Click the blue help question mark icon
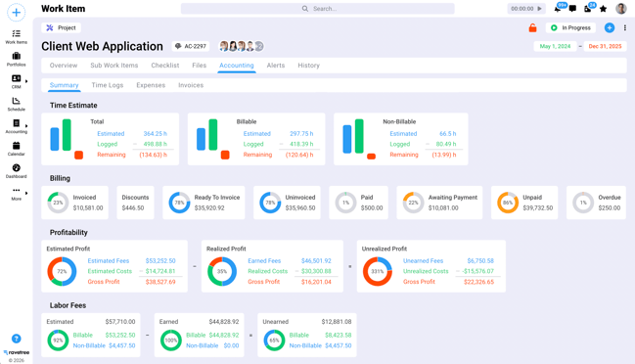Viewport: 635px width, 364px height. coord(17,339)
